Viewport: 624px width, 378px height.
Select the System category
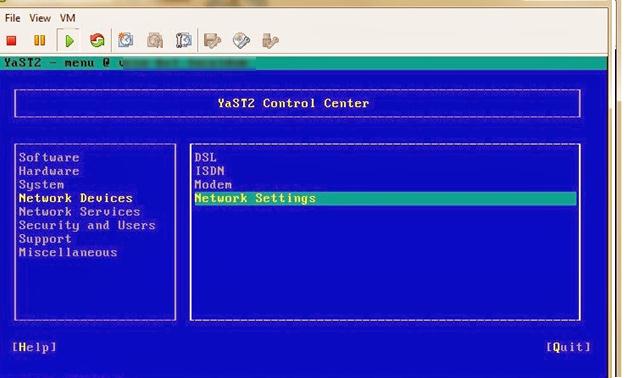41,185
